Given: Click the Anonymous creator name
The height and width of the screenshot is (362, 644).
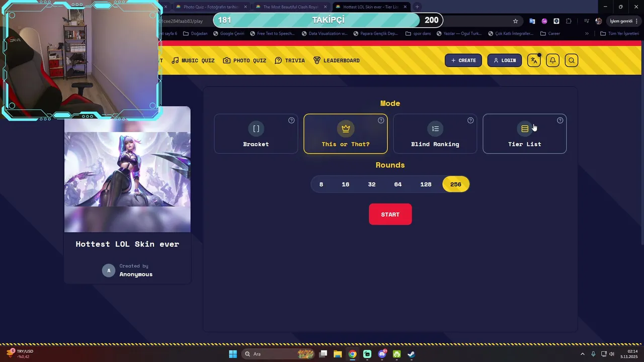Looking at the screenshot, I should (136, 274).
